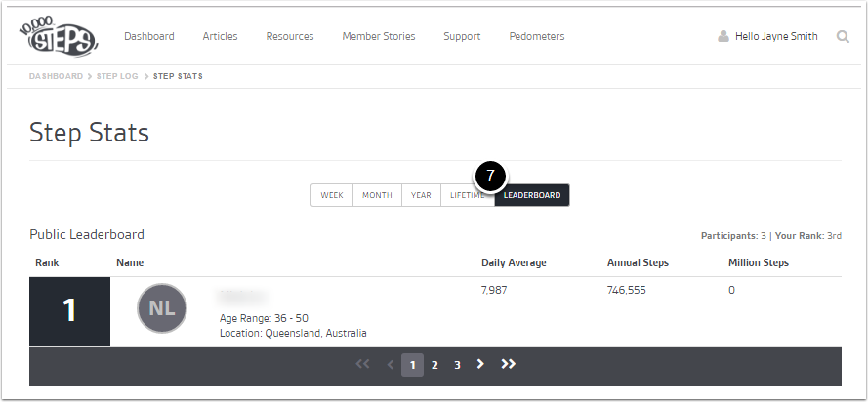This screenshot has height=402, width=868.
Task: Open the Articles menu item
Action: click(220, 37)
